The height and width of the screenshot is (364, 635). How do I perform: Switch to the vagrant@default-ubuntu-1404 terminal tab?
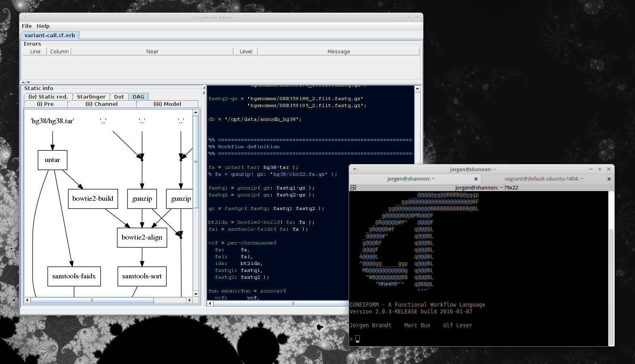click(544, 179)
